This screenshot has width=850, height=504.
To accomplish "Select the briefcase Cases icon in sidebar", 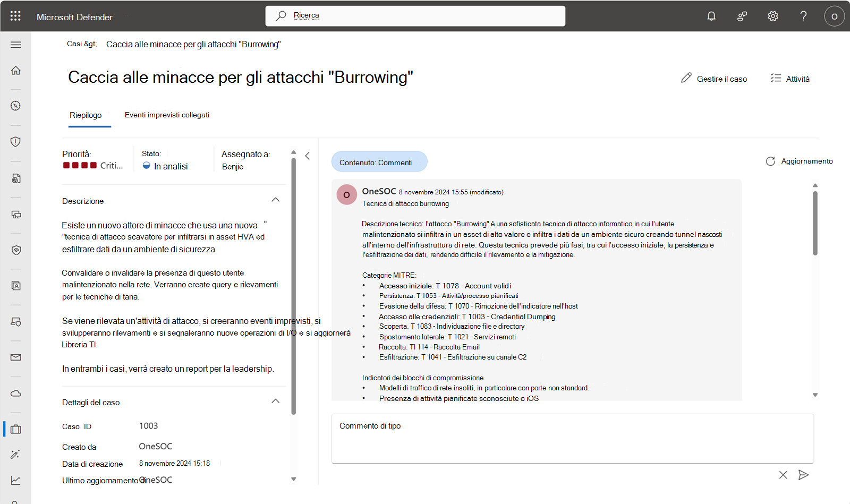I will (x=15, y=429).
